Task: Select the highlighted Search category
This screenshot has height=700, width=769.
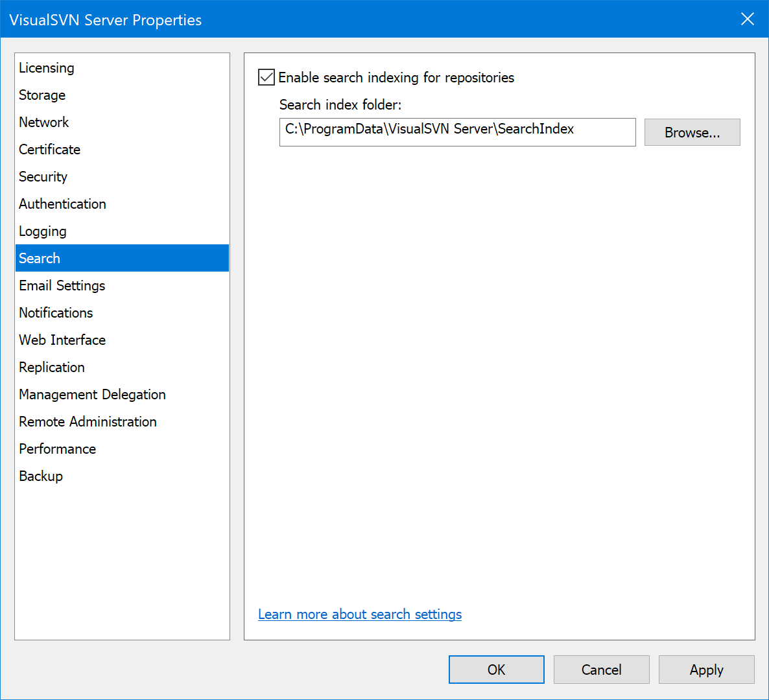Action: pos(122,259)
